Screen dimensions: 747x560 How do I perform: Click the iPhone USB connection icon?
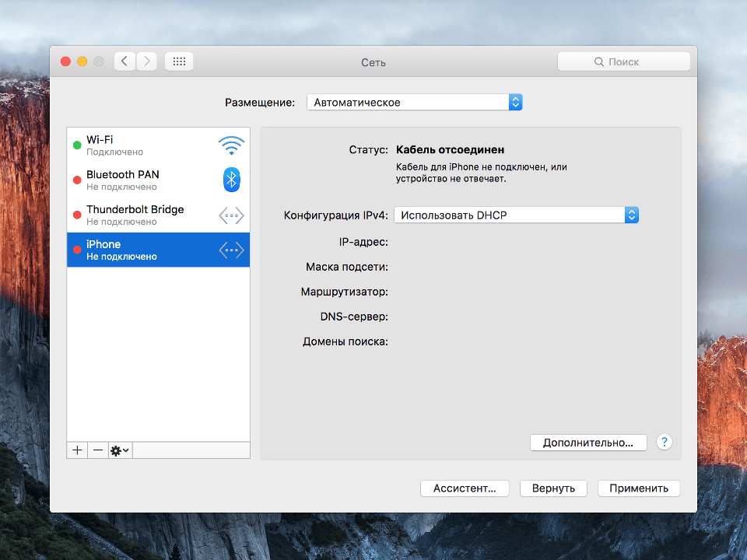pos(231,250)
